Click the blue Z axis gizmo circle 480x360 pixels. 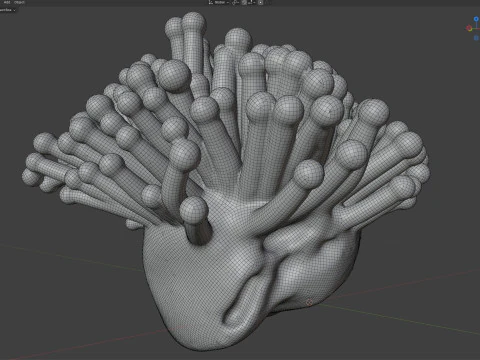(x=476, y=19)
